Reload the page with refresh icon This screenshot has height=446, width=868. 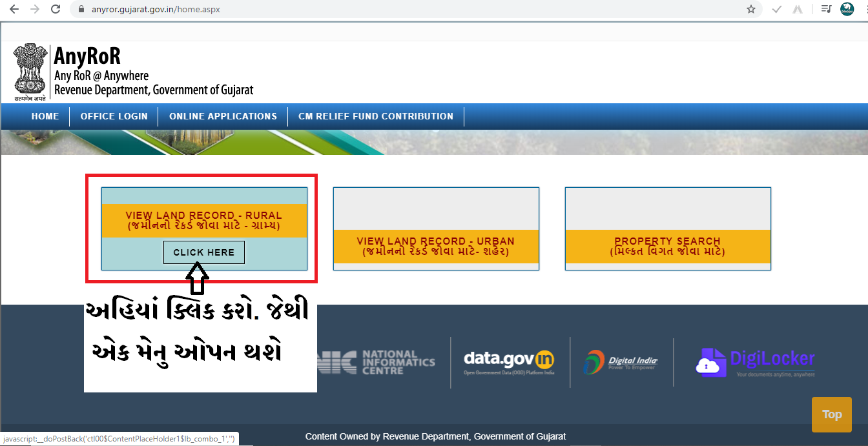56,9
